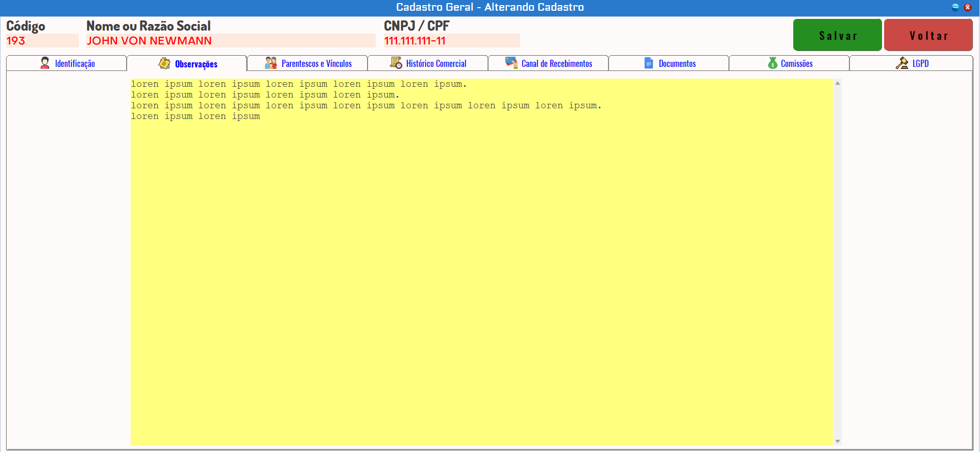Click the Identificação person icon

pyautogui.click(x=45, y=63)
